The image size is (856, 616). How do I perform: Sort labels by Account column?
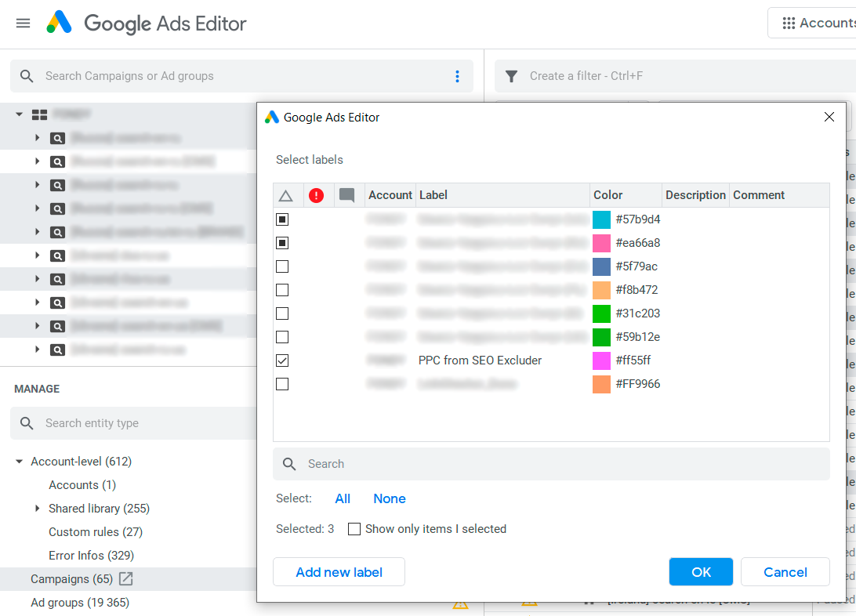point(390,195)
